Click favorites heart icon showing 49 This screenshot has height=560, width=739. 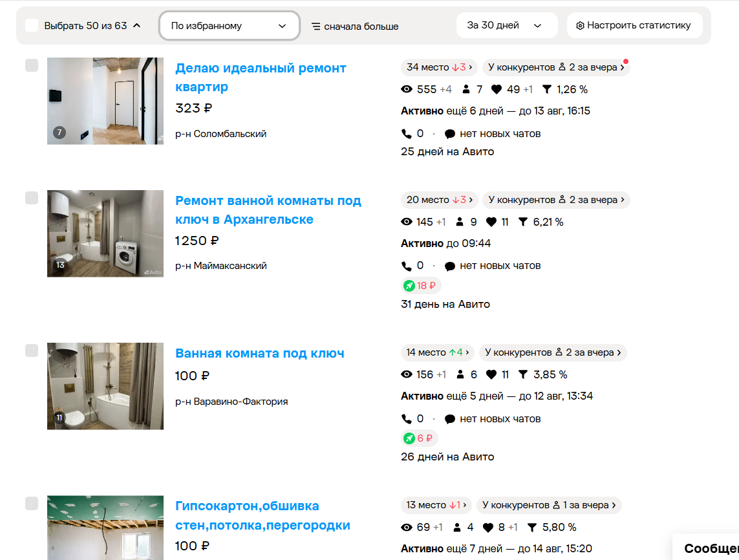[x=497, y=89]
